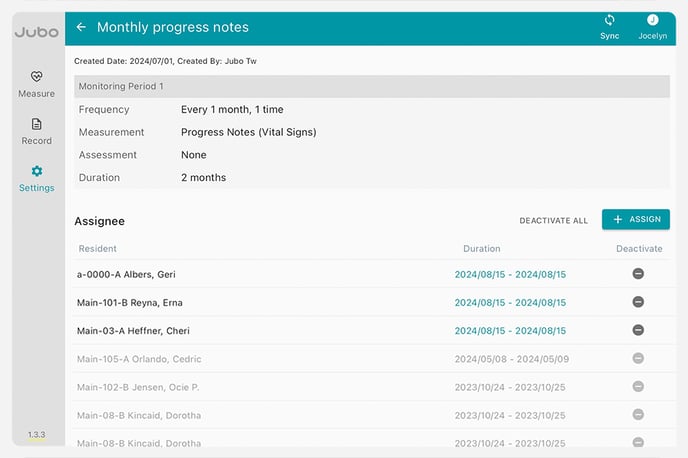Edit duration dates for Heffner, Cheri

[x=510, y=331]
